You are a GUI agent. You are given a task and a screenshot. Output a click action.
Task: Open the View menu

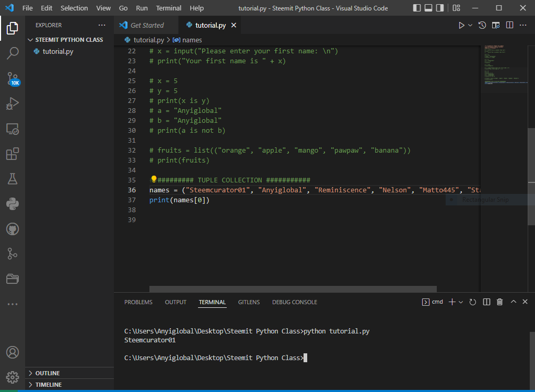pos(103,8)
